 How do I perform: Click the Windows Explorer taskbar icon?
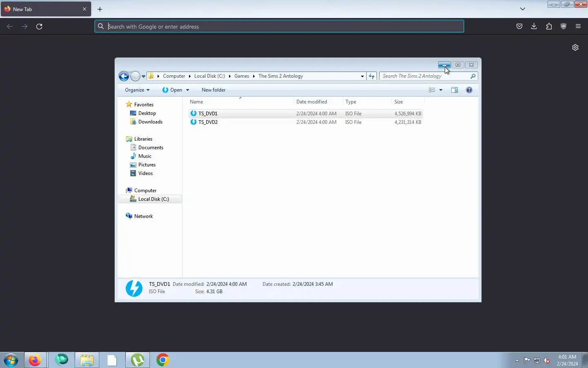coord(87,360)
